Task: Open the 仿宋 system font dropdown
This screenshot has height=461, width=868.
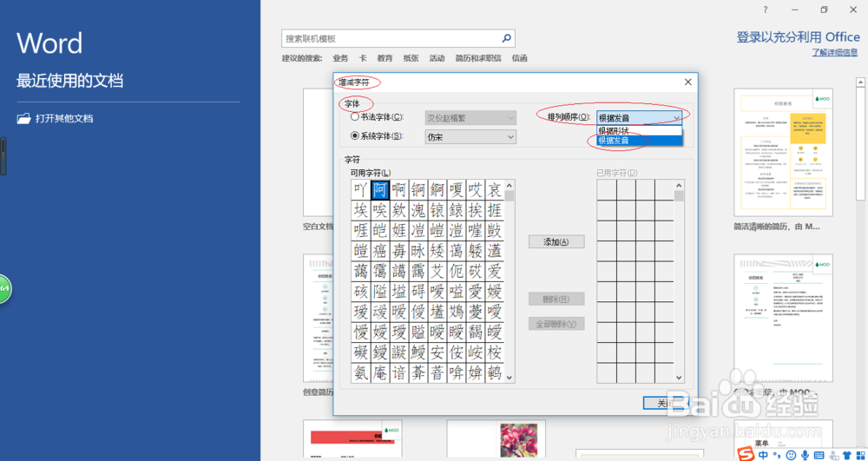Action: pos(470,136)
